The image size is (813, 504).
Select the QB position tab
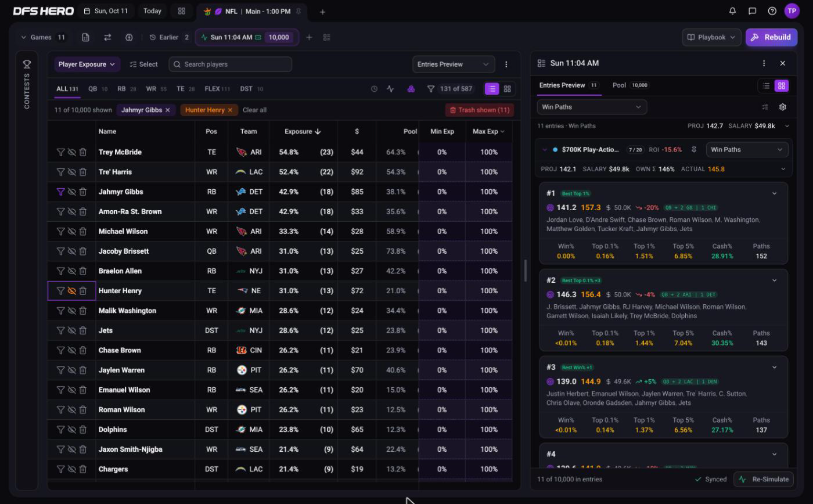pos(98,89)
